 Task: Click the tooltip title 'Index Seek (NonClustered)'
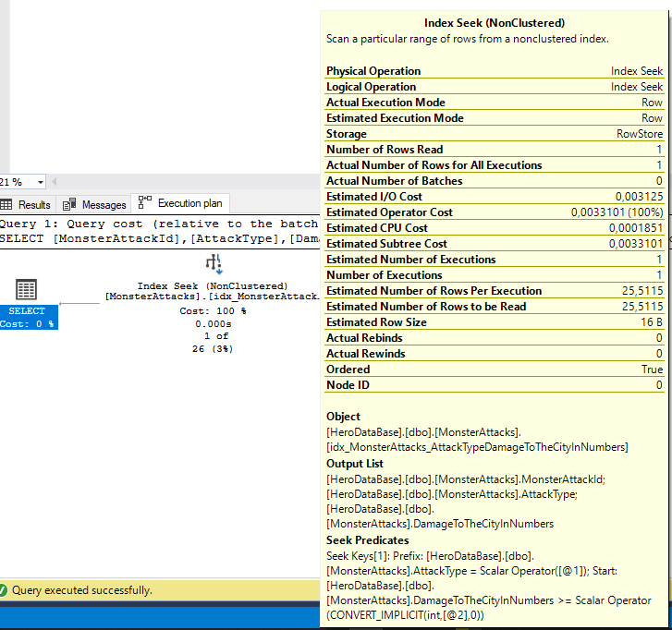495,23
